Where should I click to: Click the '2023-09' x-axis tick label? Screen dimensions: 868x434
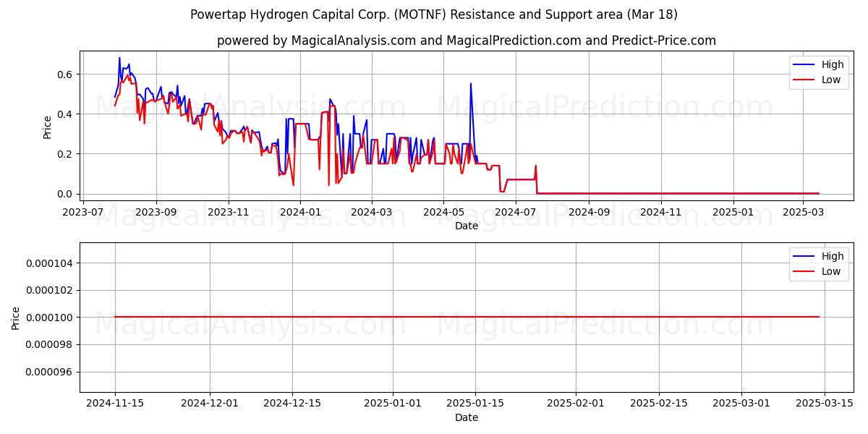point(156,212)
